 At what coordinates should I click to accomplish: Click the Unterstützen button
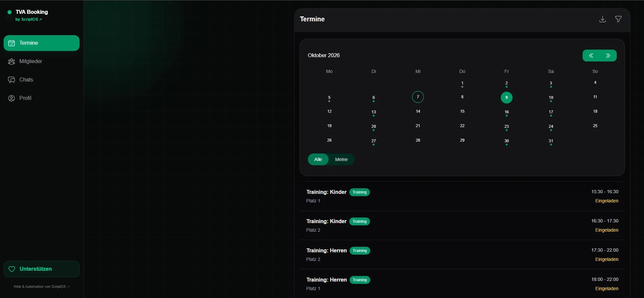click(x=41, y=269)
